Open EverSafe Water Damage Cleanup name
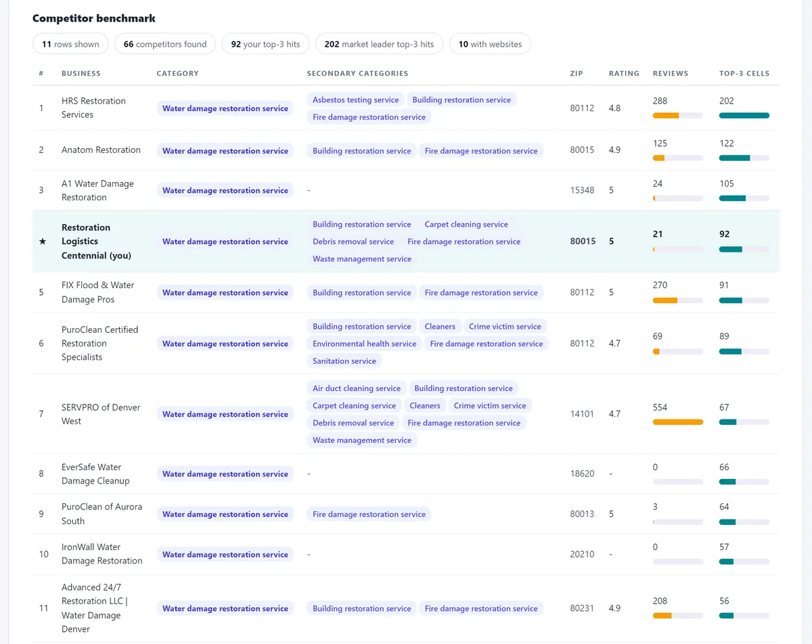Screen dimensions: 812x644 coord(95,474)
